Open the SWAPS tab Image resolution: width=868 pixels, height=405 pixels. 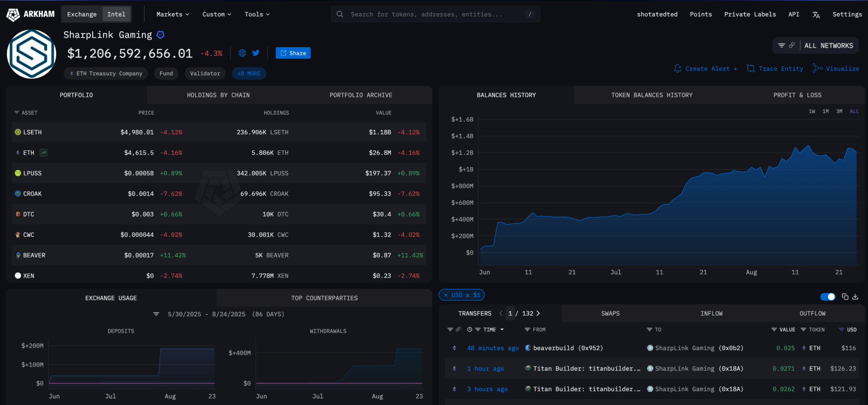point(610,313)
